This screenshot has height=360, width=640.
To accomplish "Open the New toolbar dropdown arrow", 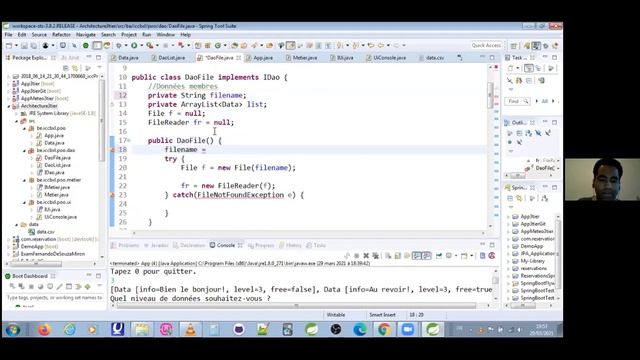I will point(16,46).
